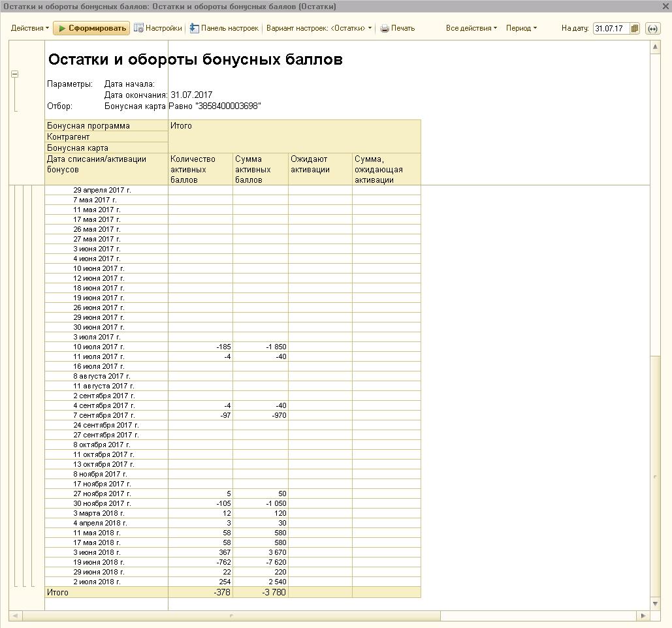Open the calendar picker for На дату

click(x=635, y=29)
